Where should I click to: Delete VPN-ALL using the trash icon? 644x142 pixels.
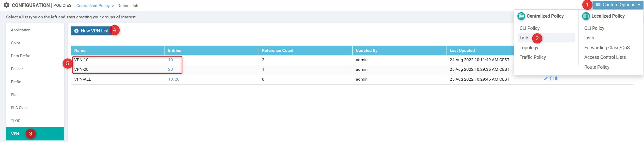pos(556,78)
